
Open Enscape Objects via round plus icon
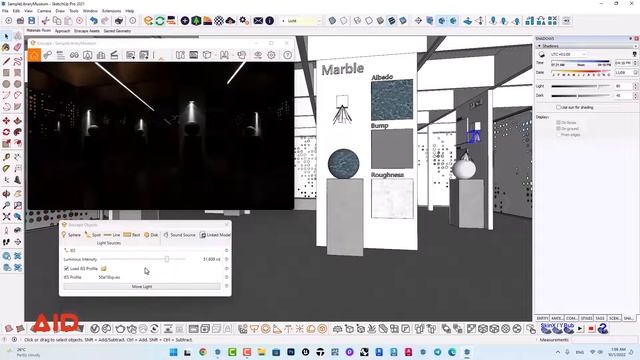click(x=185, y=20)
